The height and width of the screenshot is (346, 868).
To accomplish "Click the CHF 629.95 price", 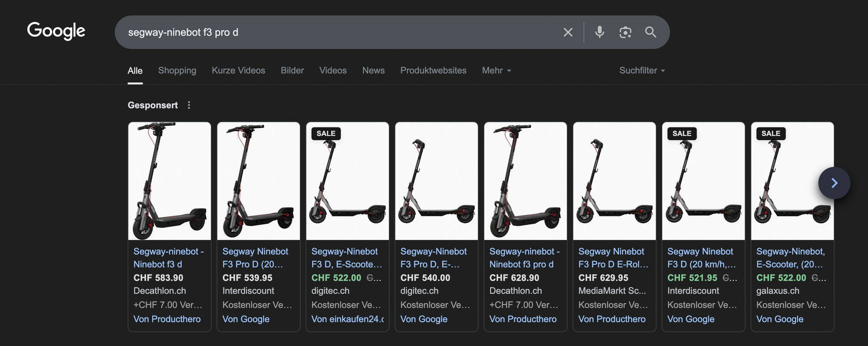I will pos(603,278).
